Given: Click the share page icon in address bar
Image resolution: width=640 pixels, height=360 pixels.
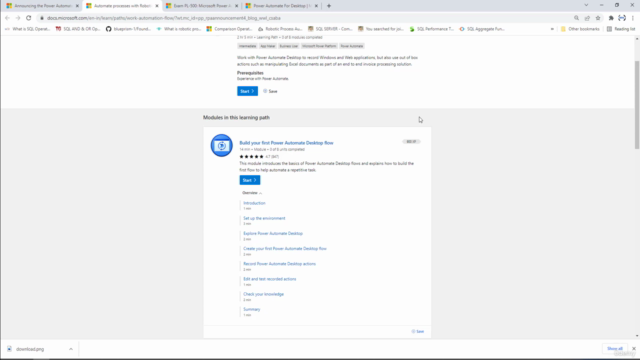Looking at the screenshot, I should point(587,18).
